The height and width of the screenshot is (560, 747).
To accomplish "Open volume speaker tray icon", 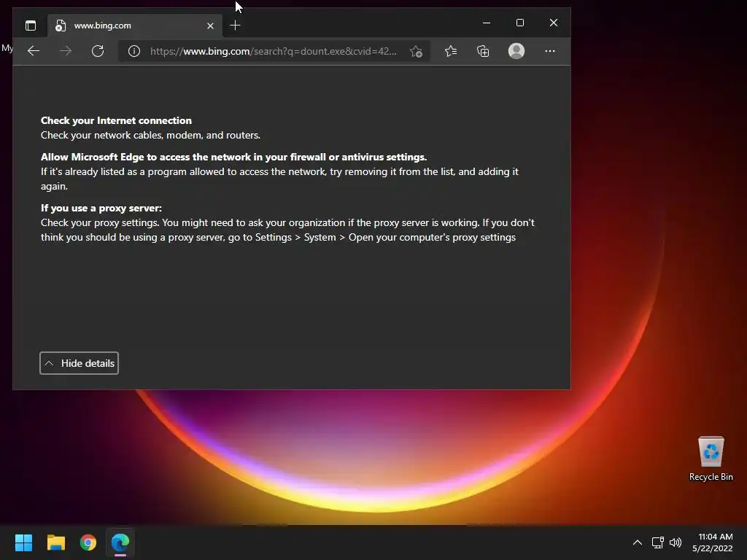I will tap(676, 542).
